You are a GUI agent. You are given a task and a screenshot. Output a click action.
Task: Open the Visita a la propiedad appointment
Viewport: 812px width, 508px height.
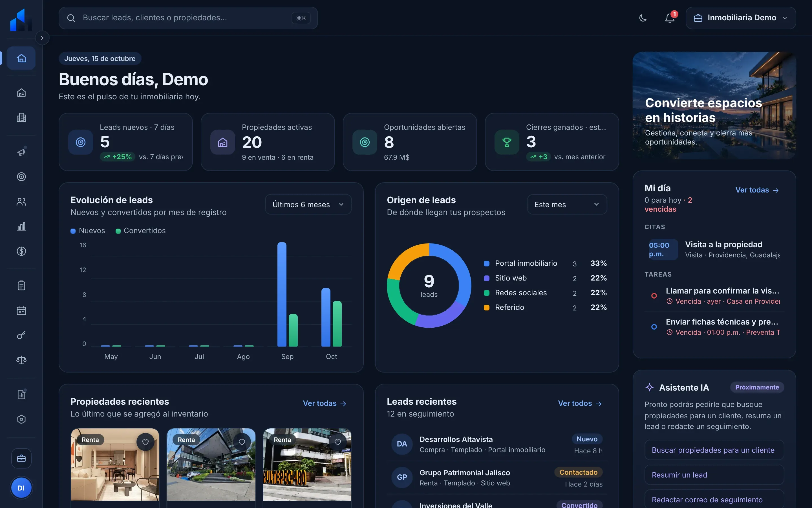point(714,249)
